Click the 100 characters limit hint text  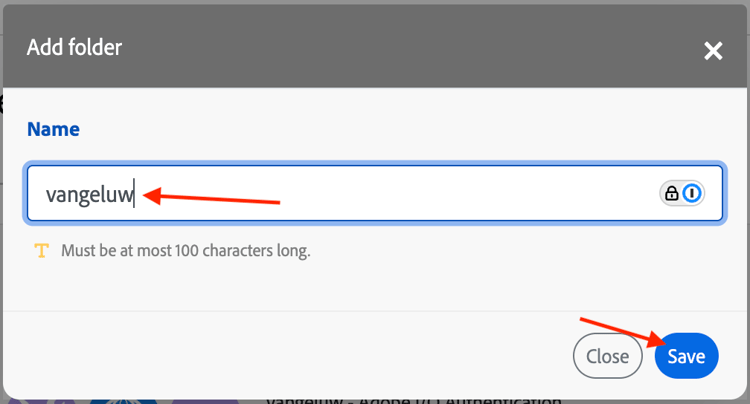coord(186,251)
